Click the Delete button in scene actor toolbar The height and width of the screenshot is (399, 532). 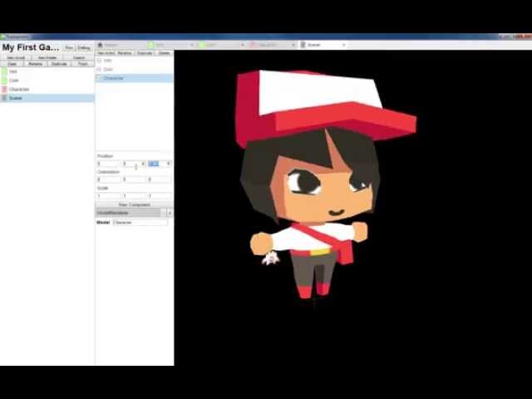click(165, 53)
